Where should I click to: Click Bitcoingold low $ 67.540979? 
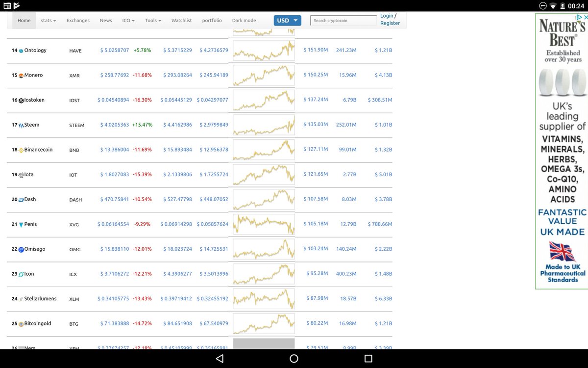click(214, 323)
